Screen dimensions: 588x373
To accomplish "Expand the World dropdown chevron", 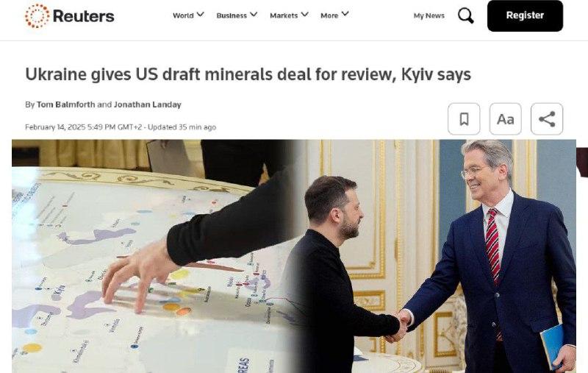I will pyautogui.click(x=200, y=14).
